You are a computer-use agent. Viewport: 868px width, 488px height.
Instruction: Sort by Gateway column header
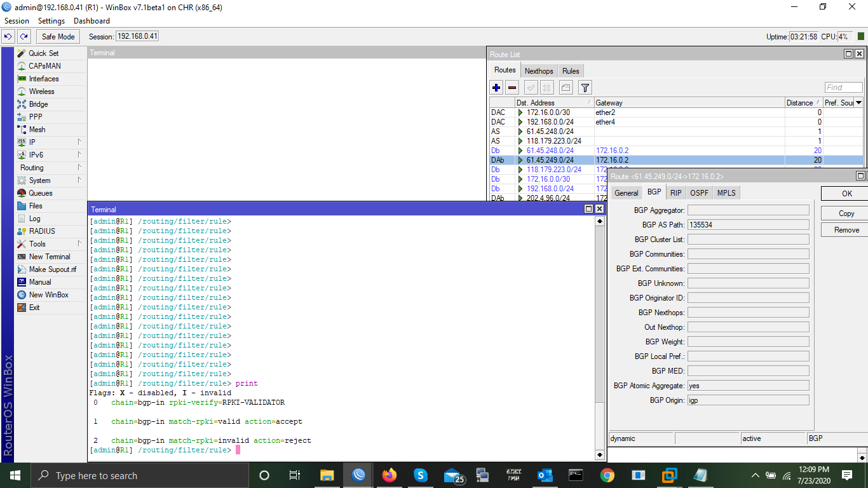[x=689, y=103]
